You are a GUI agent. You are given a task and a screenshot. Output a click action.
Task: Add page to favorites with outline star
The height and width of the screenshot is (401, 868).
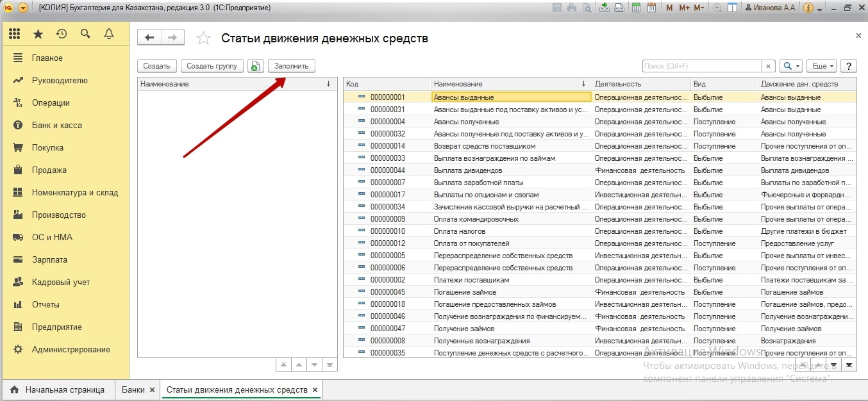click(203, 38)
